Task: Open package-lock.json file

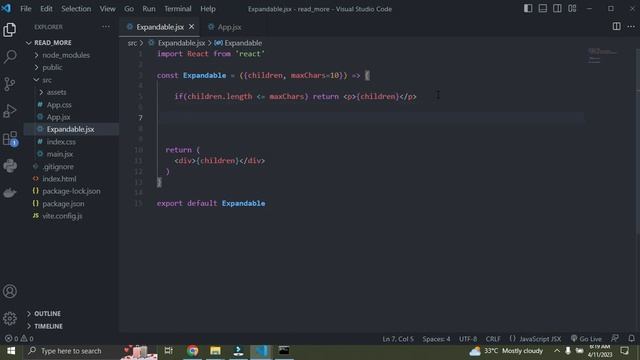Action: coord(71,191)
